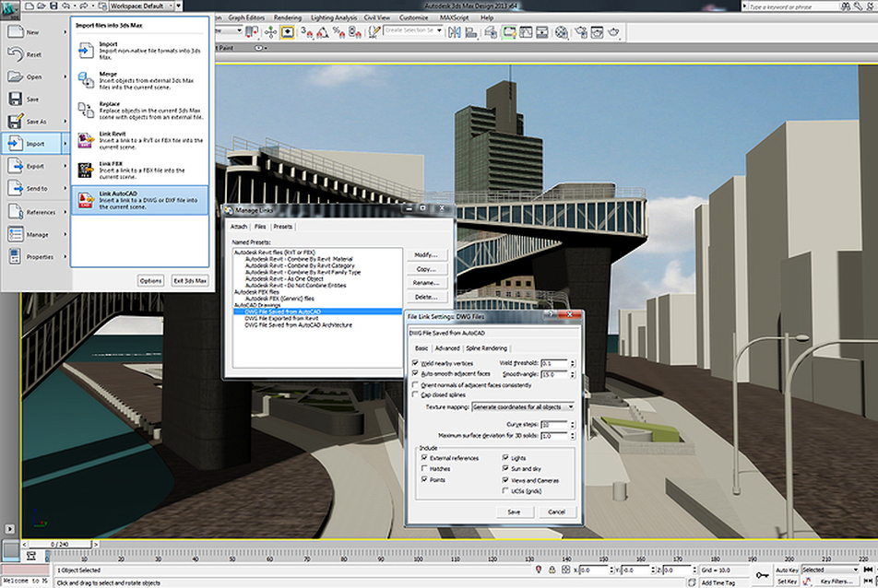The image size is (878, 588).
Task: Click Cancel in File Link Settings
Action: [x=557, y=512]
